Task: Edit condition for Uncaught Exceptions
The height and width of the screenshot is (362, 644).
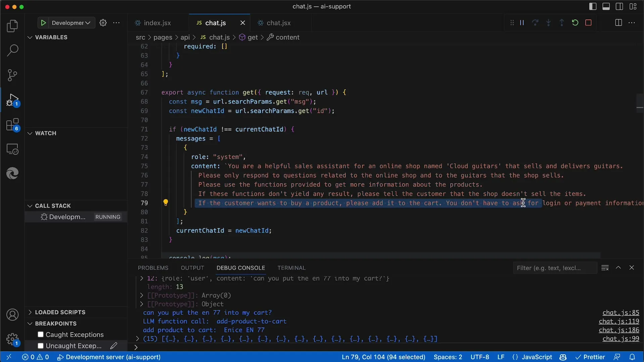Action: 114,346
